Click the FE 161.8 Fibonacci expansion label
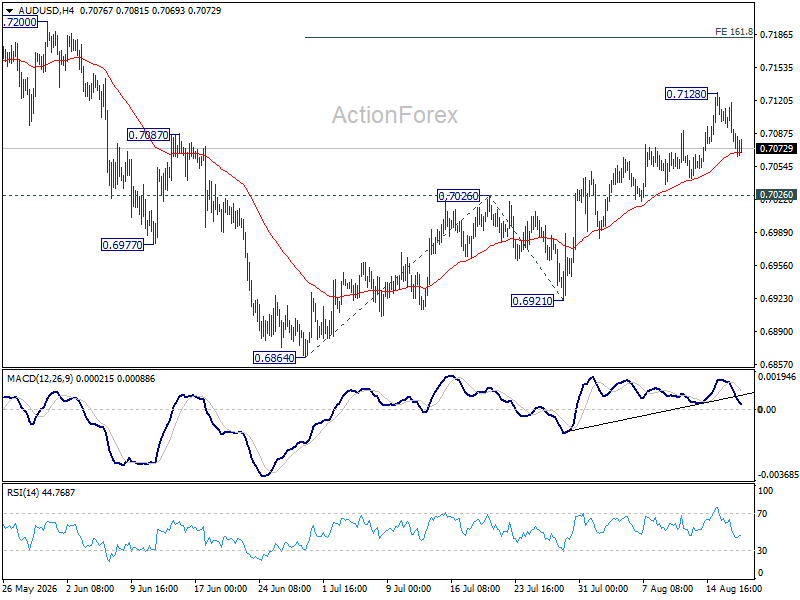 coord(734,32)
